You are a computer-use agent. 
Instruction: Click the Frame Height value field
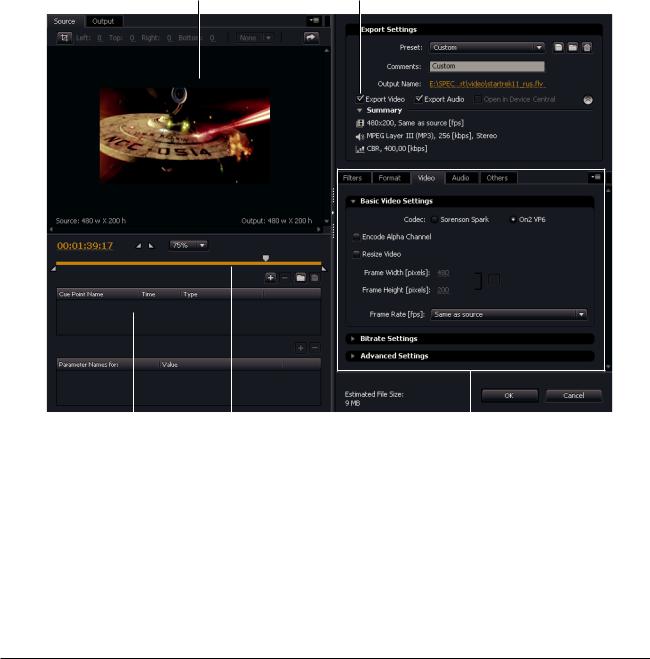[x=443, y=290]
